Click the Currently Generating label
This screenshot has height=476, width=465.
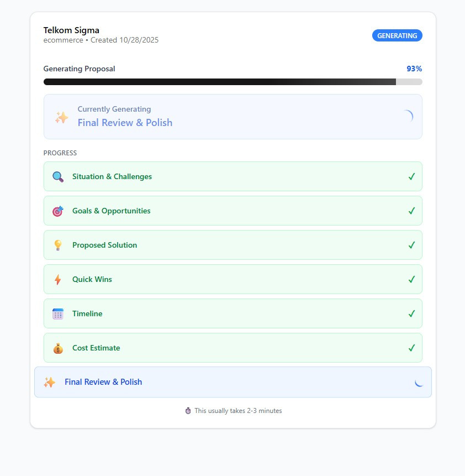pos(114,109)
